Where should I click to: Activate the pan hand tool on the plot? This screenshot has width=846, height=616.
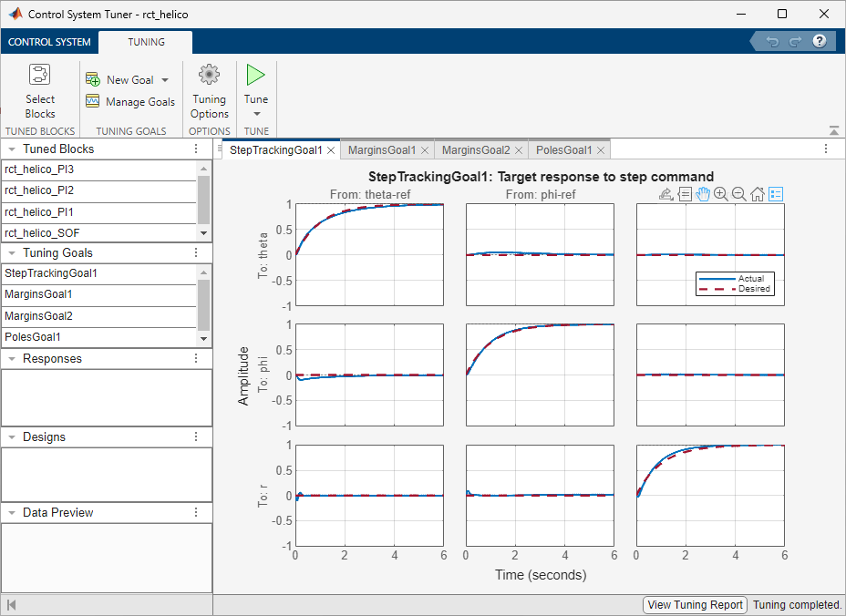(703, 193)
